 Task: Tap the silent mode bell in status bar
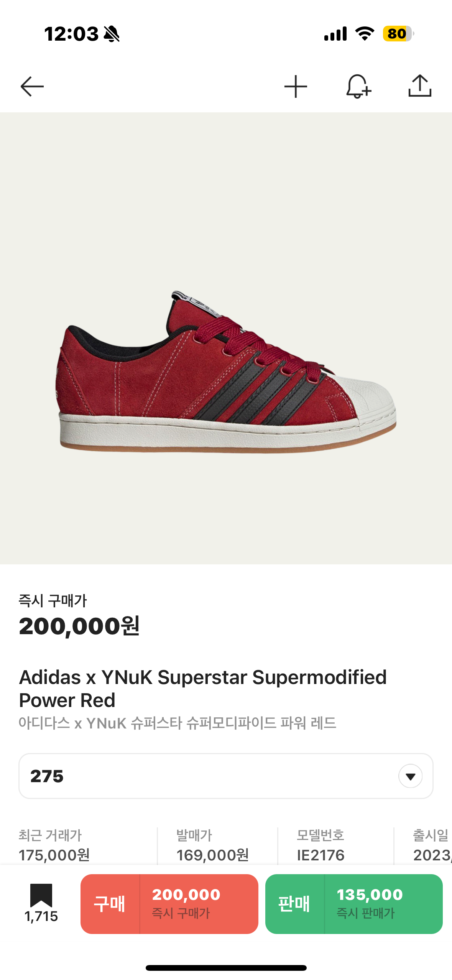[x=112, y=34]
